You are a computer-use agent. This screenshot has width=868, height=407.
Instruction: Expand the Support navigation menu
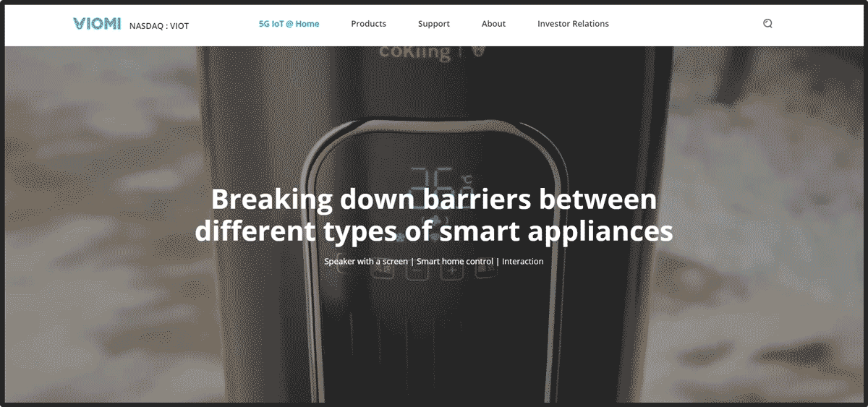(433, 24)
